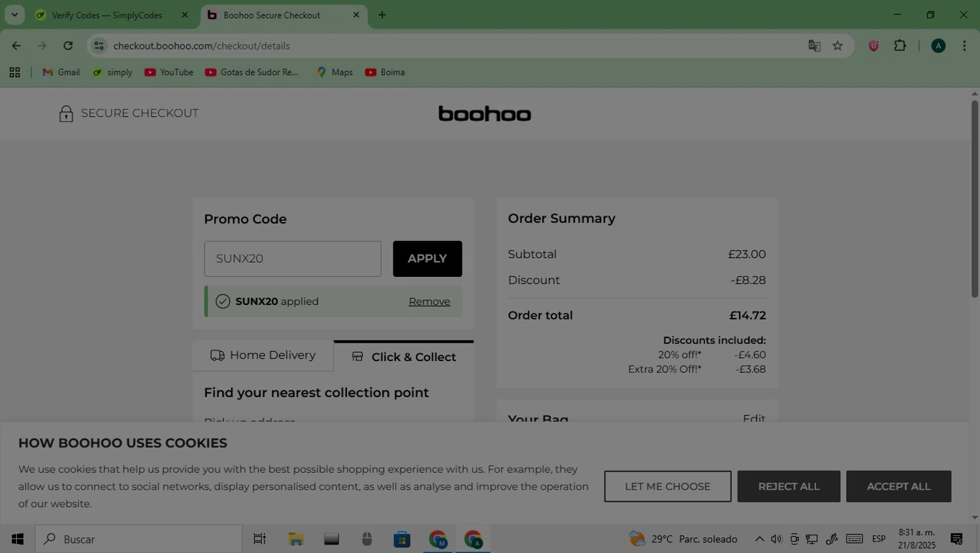The width and height of the screenshot is (980, 553).
Task: Go forward to next page
Action: [42, 46]
